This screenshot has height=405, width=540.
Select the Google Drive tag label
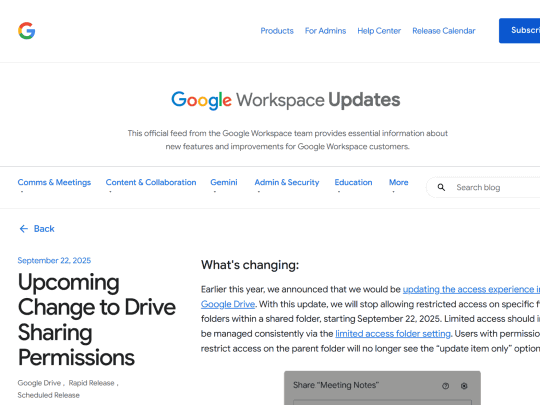pos(39,383)
